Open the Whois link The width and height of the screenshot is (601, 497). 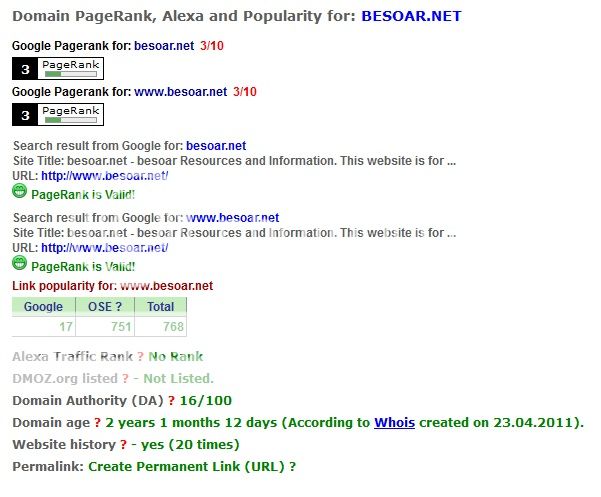coord(394,422)
